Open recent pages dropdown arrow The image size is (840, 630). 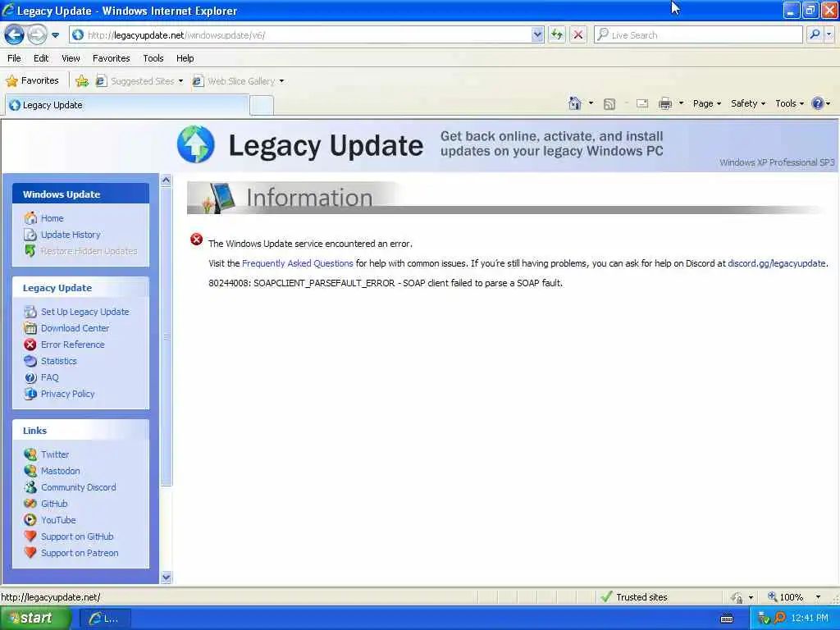[x=55, y=35]
